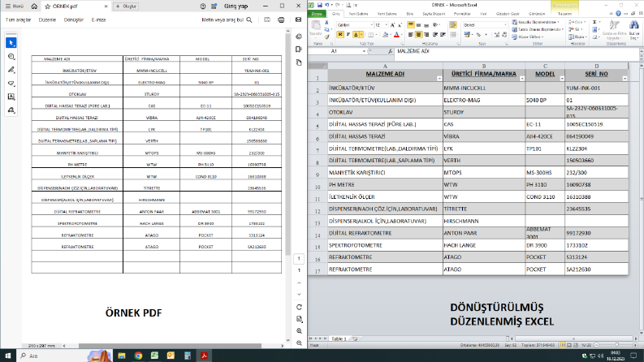Toggle center horizontal alignment in Excel
644x362 pixels.
point(418,35)
